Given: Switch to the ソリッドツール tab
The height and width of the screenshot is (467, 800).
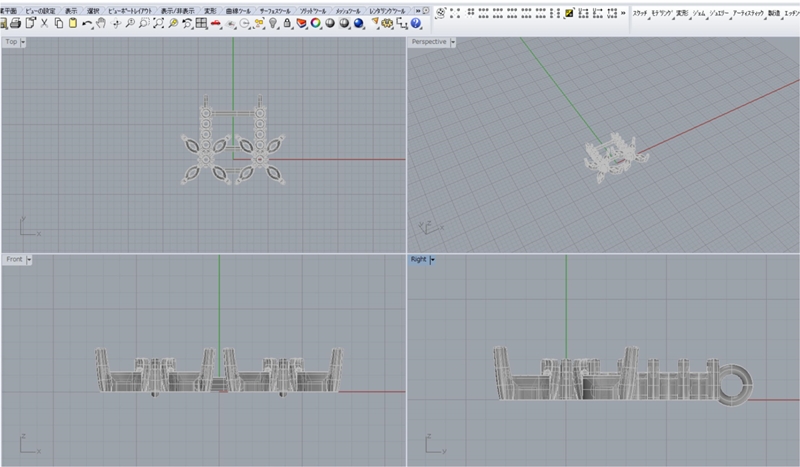Looking at the screenshot, I should point(313,11).
